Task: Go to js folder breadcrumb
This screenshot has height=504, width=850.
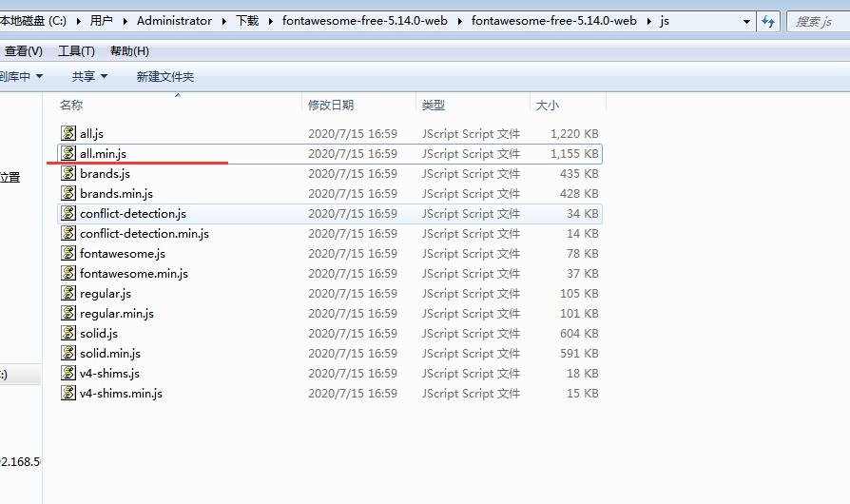Action: pos(665,21)
